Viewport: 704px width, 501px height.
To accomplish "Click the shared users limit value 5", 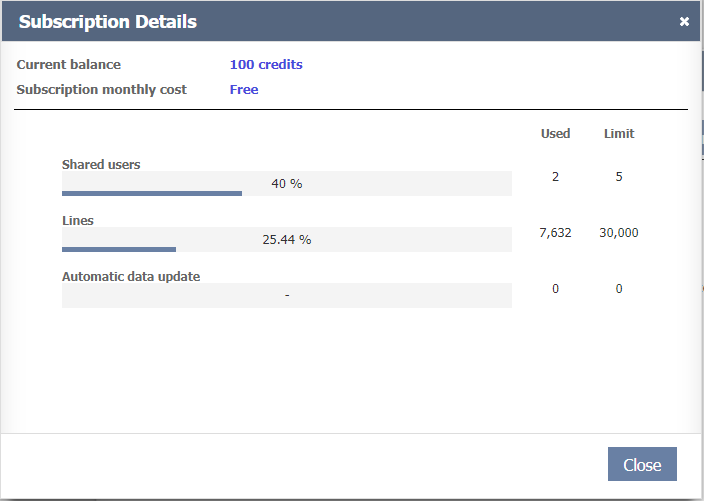I will click(x=619, y=177).
